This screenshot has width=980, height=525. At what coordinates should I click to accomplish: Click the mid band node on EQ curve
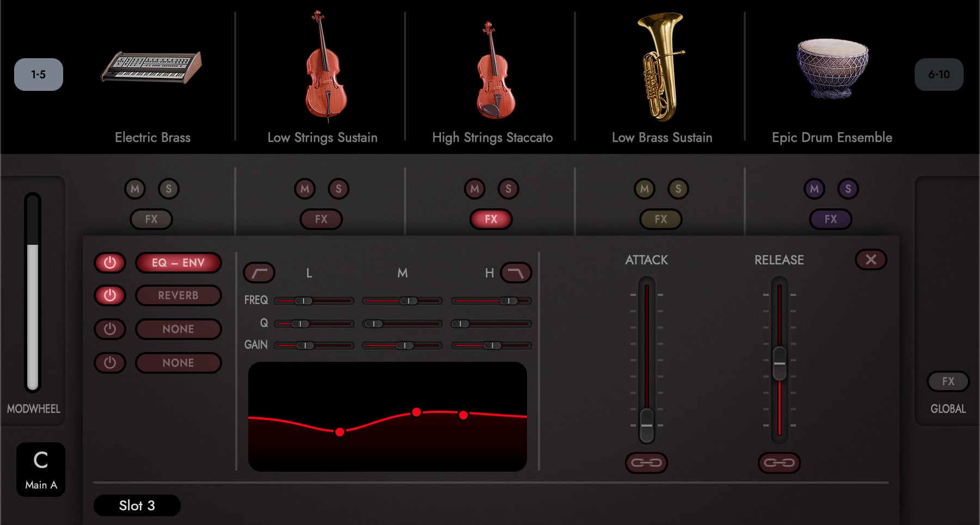tap(416, 412)
